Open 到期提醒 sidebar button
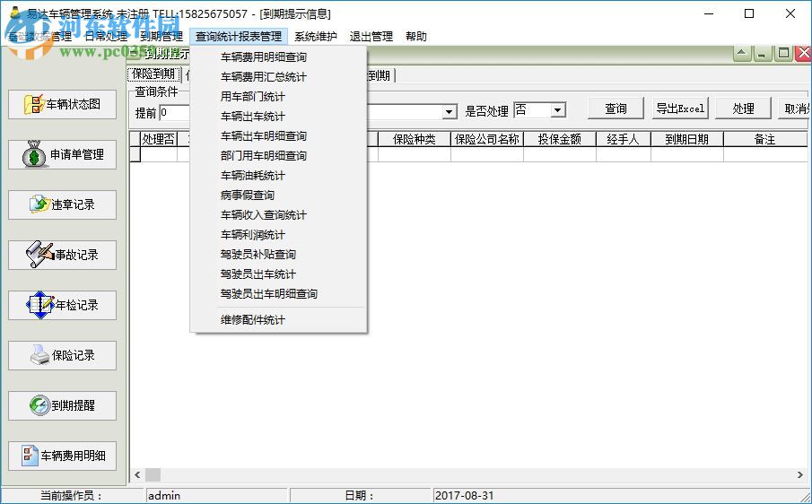 click(62, 405)
